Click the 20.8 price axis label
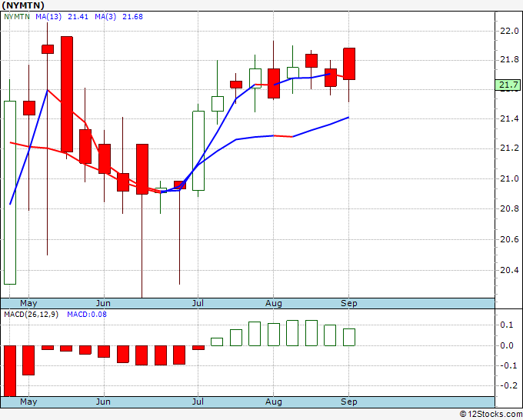Screen dimensions: 523x420 point(509,208)
